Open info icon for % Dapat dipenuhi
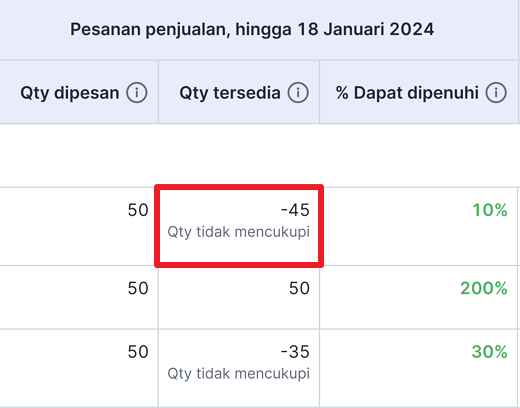The height and width of the screenshot is (408, 520). pos(496,93)
